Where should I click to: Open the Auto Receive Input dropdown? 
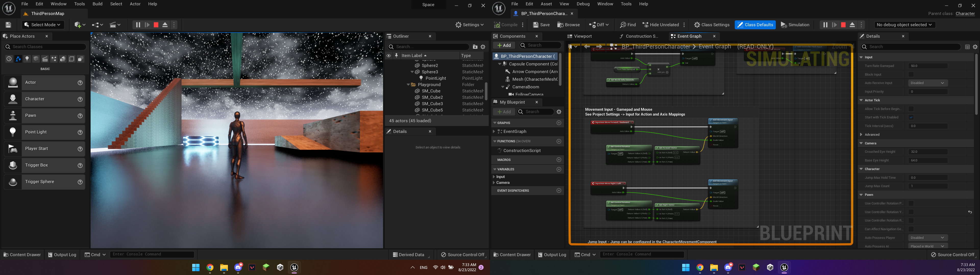(x=928, y=83)
